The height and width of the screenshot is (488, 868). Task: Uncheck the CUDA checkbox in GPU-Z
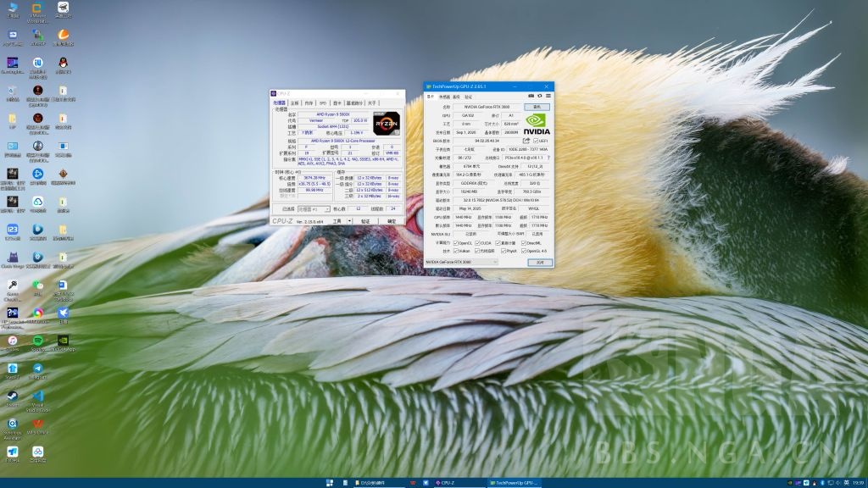pos(478,243)
